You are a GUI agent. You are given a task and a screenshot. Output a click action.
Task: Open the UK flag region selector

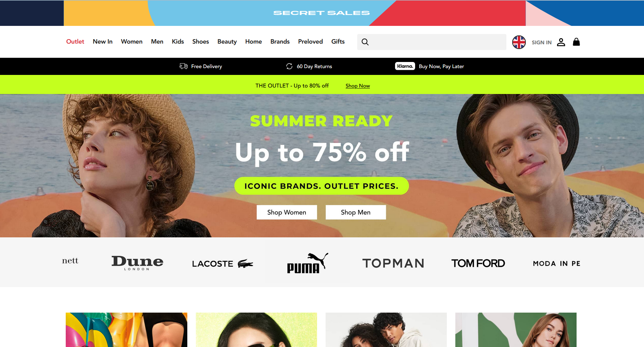click(519, 42)
